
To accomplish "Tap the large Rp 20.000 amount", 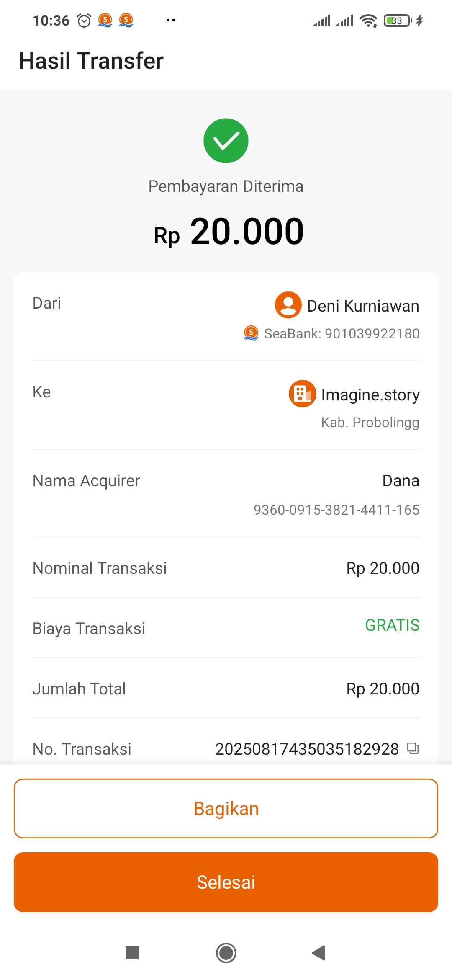I will click(x=229, y=232).
